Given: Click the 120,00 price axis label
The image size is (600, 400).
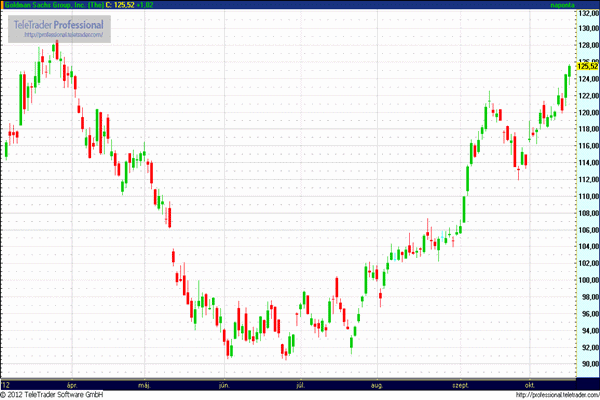Looking at the screenshot, I should click(589, 113).
